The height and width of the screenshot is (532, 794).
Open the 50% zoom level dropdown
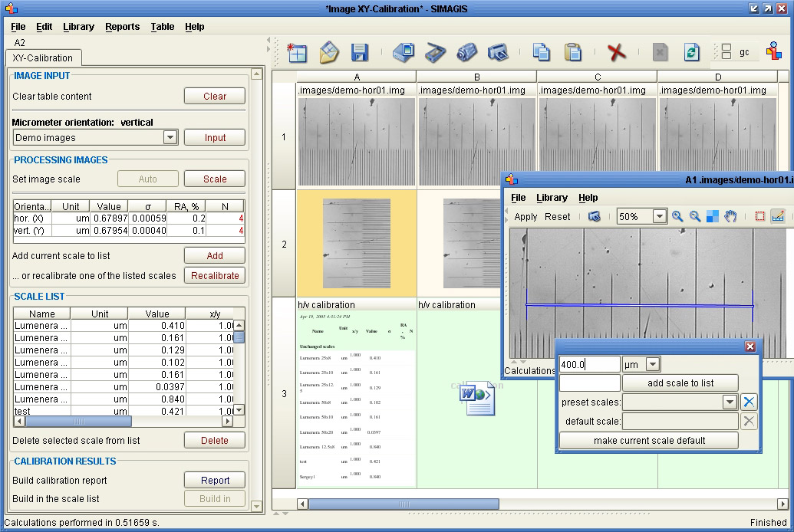(x=659, y=217)
